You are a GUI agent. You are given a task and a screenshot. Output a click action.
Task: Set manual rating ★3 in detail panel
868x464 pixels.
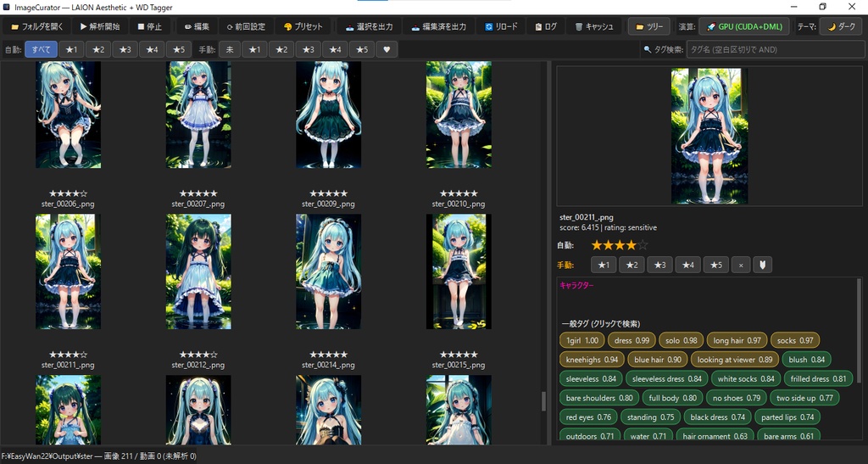click(659, 265)
